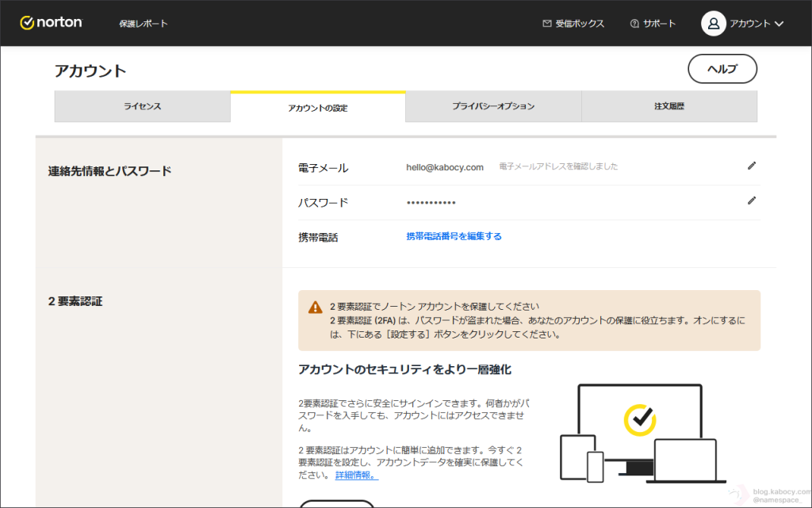Click the hello@kabocy.com email address

pyautogui.click(x=444, y=167)
